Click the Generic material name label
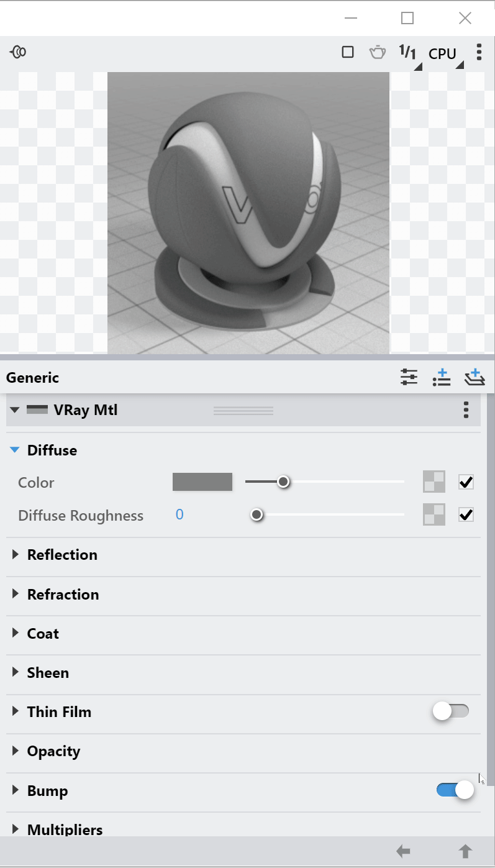The height and width of the screenshot is (868, 495). pos(32,377)
